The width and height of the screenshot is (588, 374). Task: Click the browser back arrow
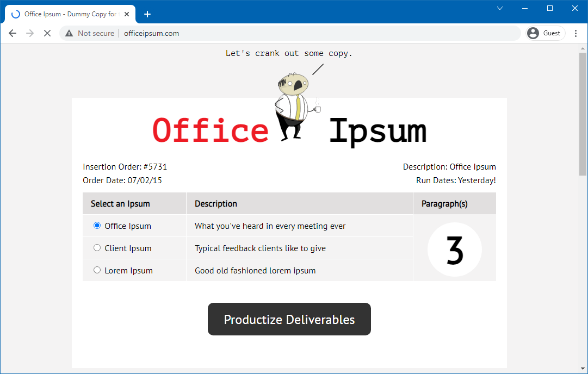tap(13, 33)
